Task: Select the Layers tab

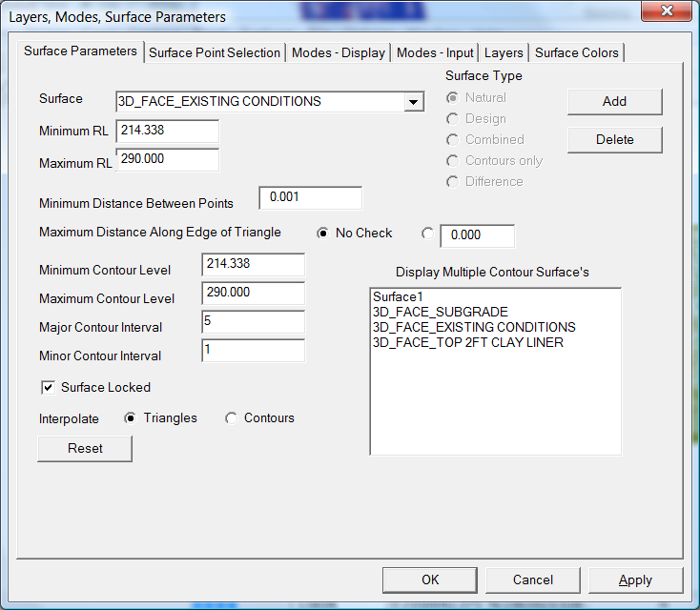Action: coord(504,52)
